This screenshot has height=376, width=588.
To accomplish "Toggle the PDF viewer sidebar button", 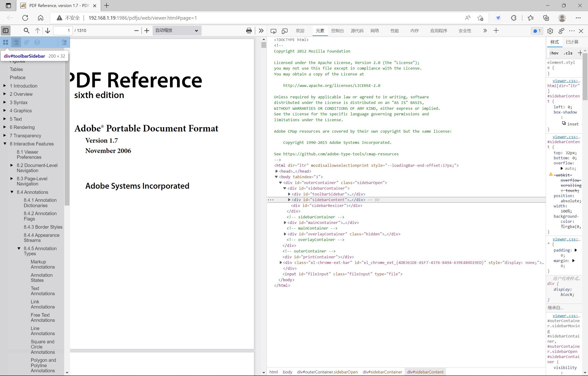I will [x=6, y=31].
